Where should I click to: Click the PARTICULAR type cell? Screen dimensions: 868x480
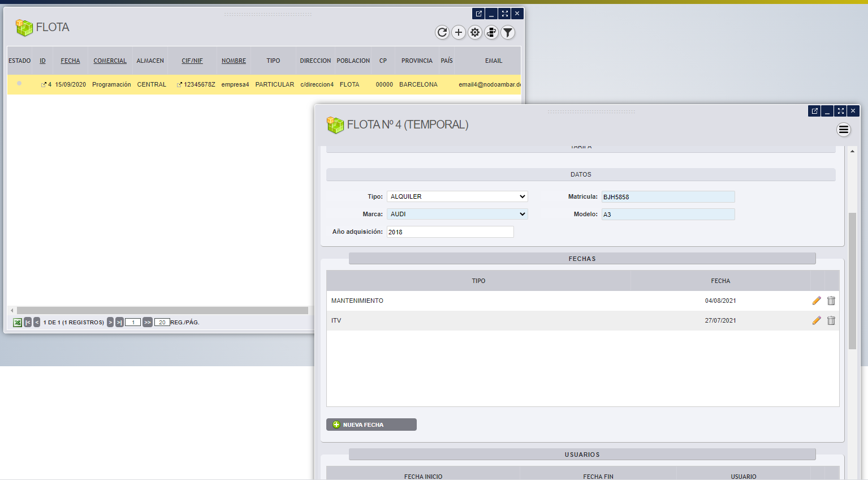tap(275, 84)
